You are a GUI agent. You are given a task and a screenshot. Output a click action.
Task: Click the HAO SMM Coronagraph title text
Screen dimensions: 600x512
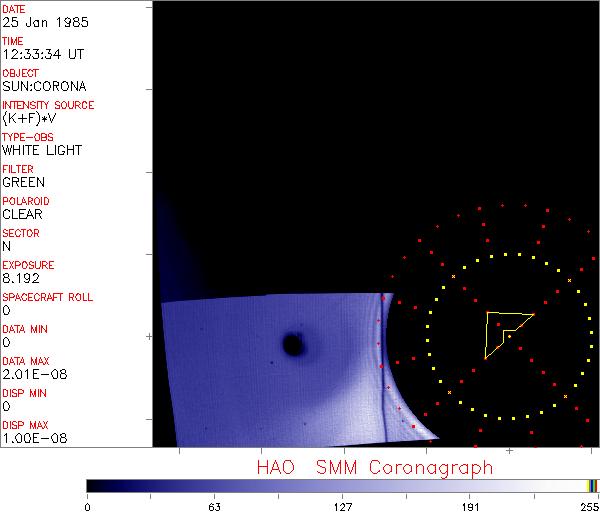[x=375, y=468]
